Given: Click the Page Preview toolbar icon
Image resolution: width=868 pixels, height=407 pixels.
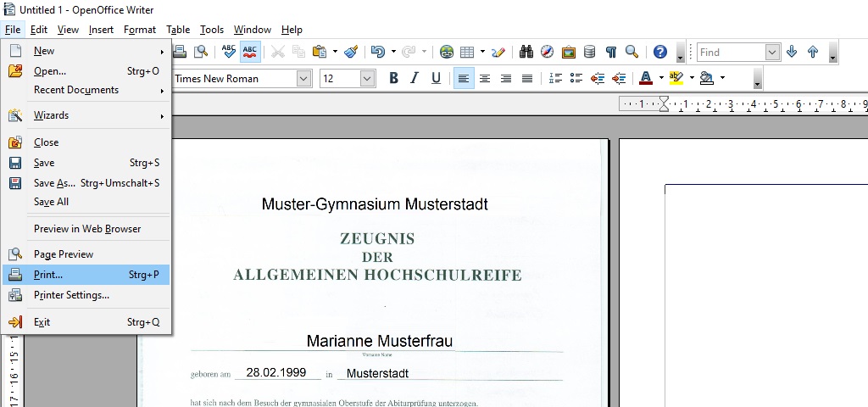Looking at the screenshot, I should point(201,52).
